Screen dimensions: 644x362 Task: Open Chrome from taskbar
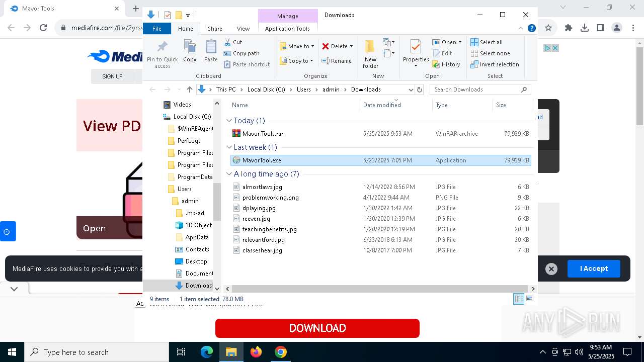[x=281, y=352]
